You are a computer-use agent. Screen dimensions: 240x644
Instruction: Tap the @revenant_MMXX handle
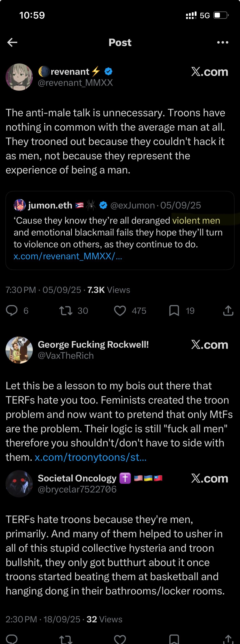[x=75, y=83]
